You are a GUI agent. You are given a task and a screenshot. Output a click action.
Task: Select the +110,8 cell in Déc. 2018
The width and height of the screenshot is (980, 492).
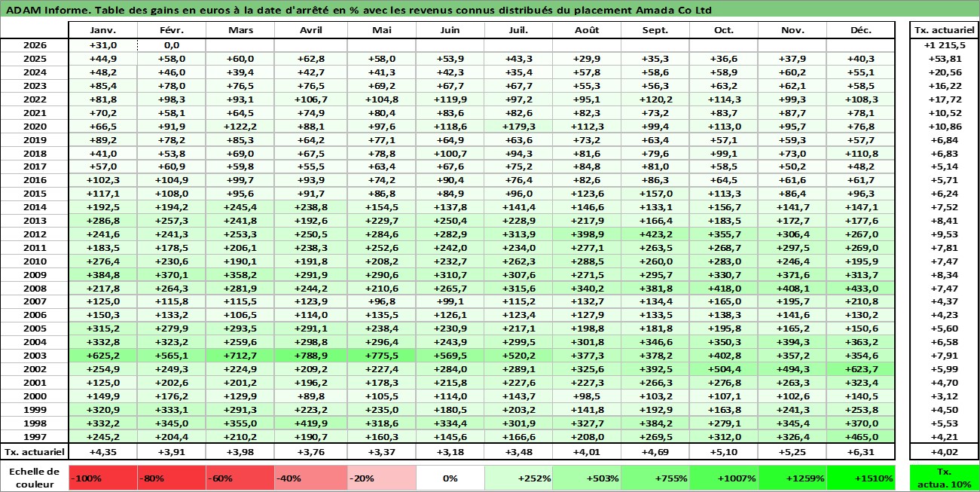click(x=861, y=153)
